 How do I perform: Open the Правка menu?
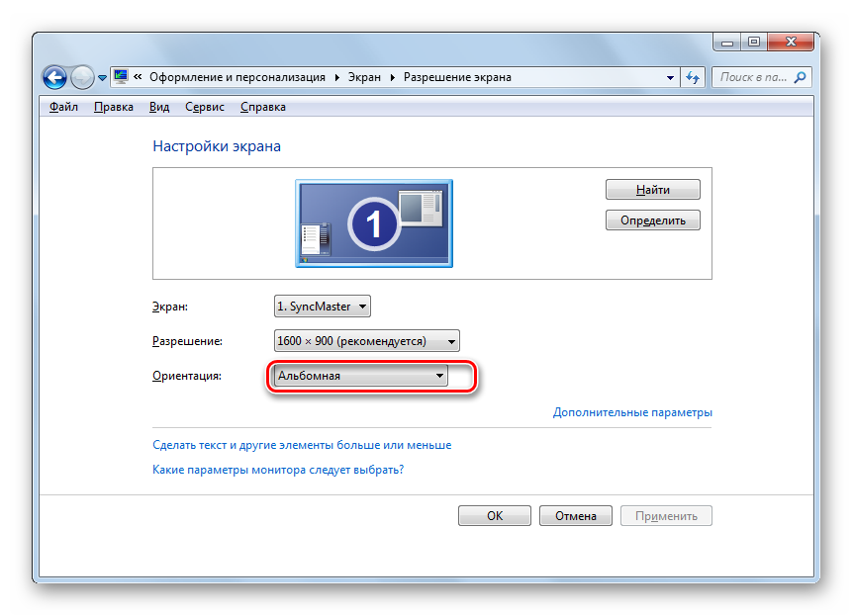114,107
